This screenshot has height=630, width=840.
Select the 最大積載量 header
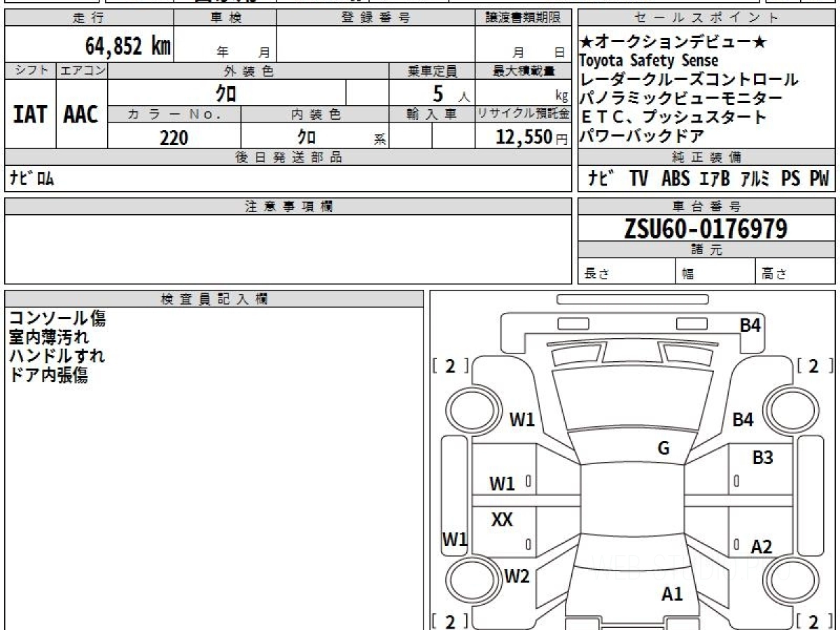pyautogui.click(x=523, y=71)
